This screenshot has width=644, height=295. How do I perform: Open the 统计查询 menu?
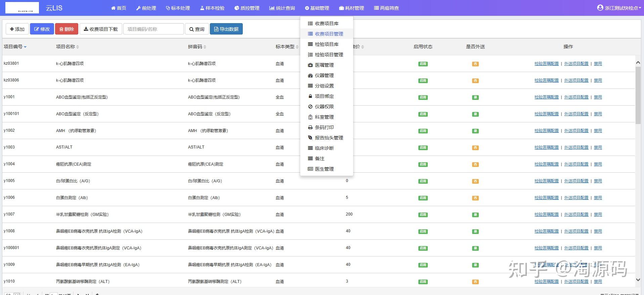pos(282,8)
